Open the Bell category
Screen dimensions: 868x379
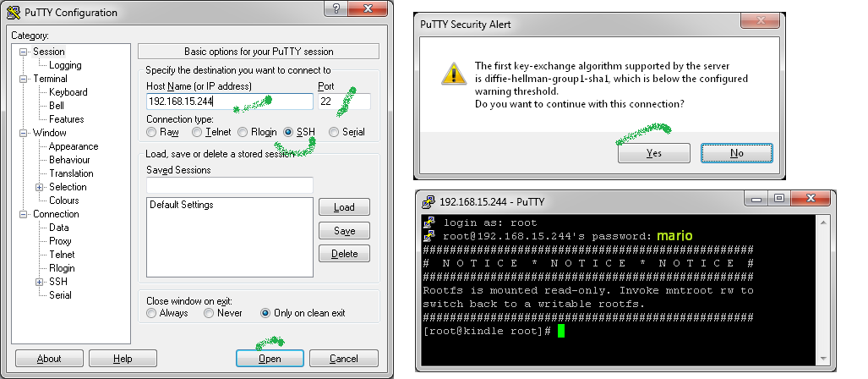[x=57, y=105]
